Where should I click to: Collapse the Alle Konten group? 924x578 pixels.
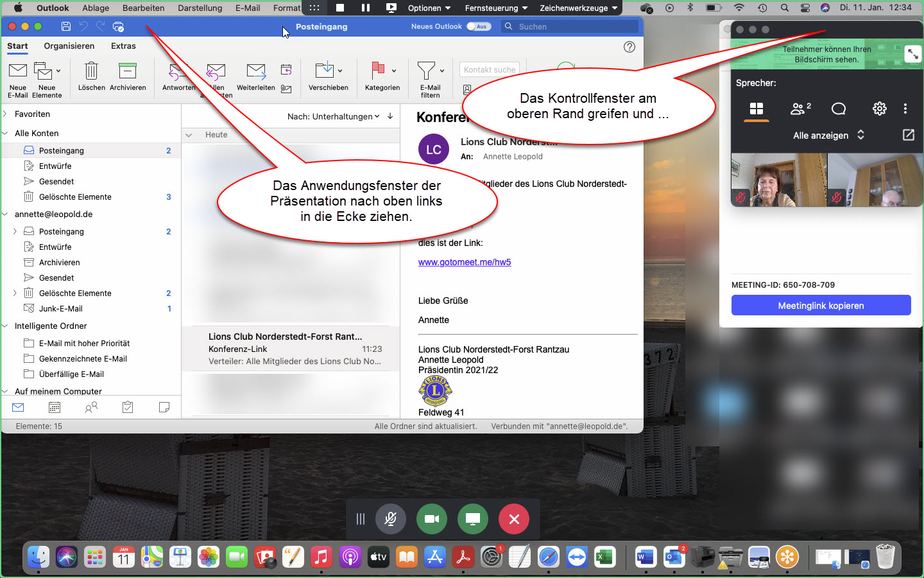pos(6,133)
